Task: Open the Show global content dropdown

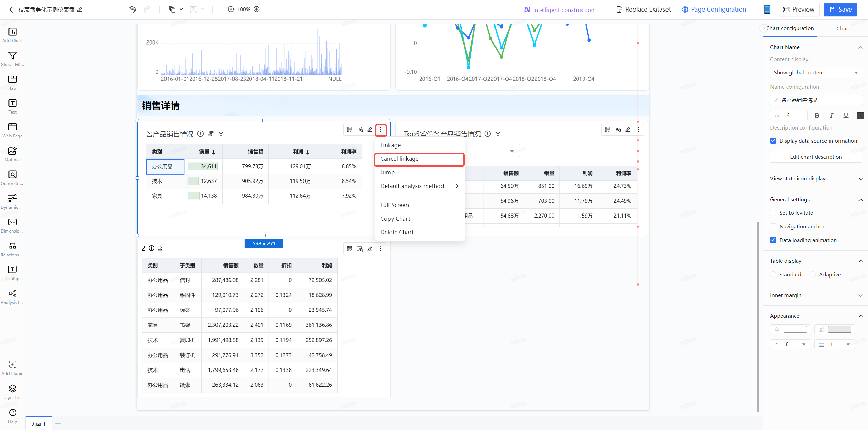Action: (x=816, y=72)
